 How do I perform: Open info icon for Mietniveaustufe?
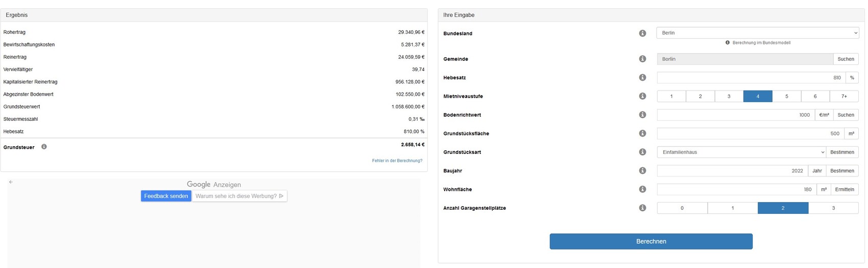coord(642,96)
